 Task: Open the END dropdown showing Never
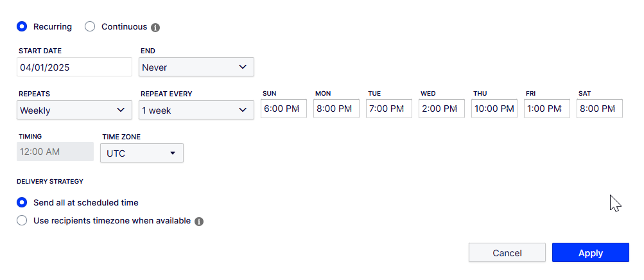[x=196, y=67]
